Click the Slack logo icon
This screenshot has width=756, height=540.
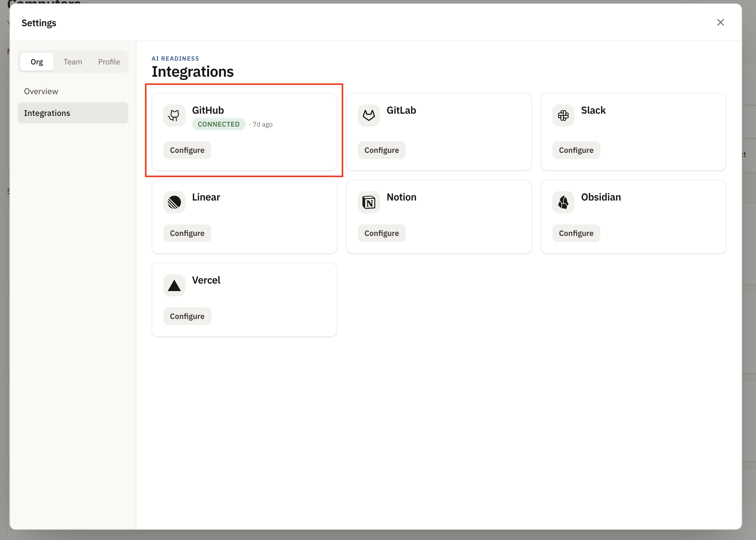click(563, 115)
